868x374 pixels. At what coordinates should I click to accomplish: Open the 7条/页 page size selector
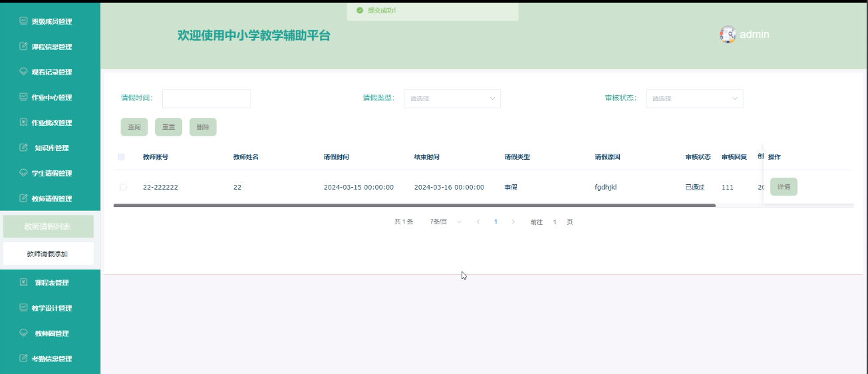[446, 222]
